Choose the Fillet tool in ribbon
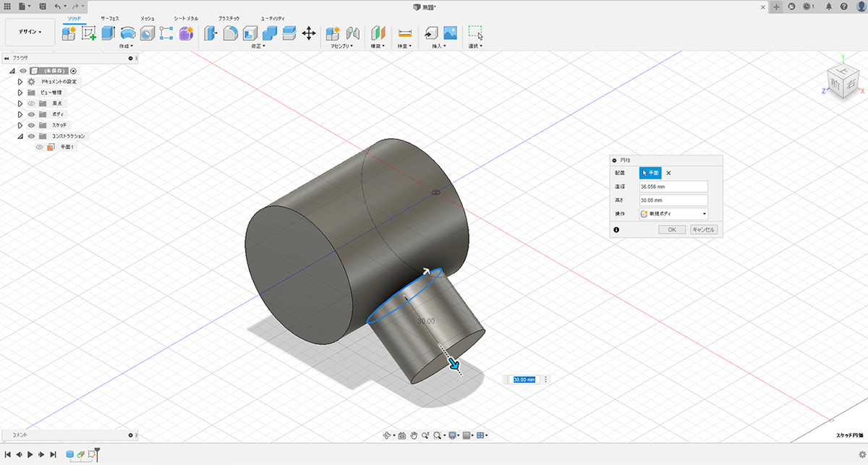The width and height of the screenshot is (868, 465). [x=231, y=33]
